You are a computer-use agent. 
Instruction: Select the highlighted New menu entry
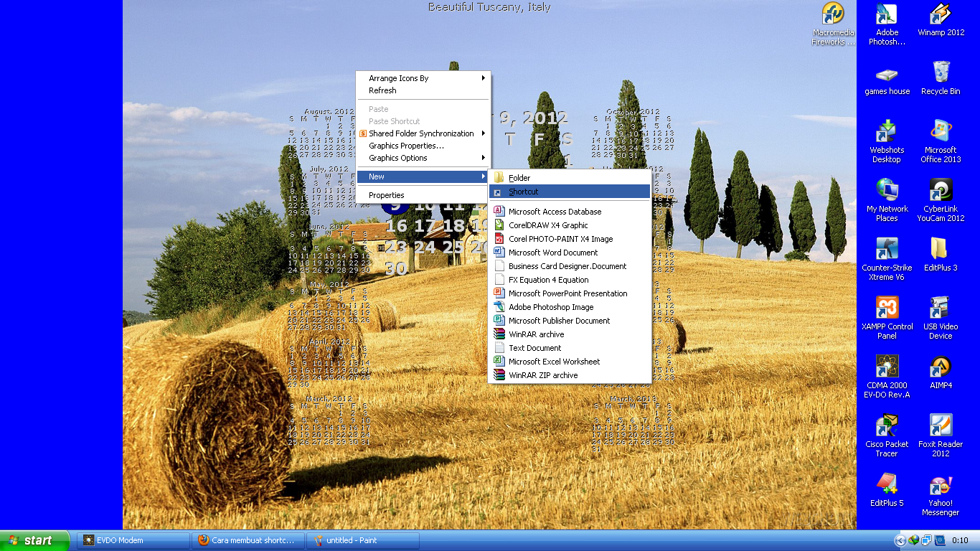coord(423,176)
